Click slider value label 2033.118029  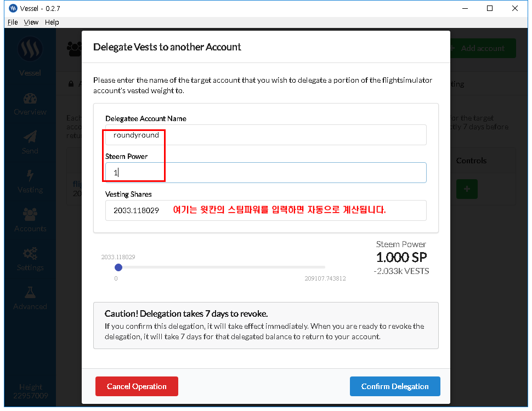pyautogui.click(x=118, y=257)
